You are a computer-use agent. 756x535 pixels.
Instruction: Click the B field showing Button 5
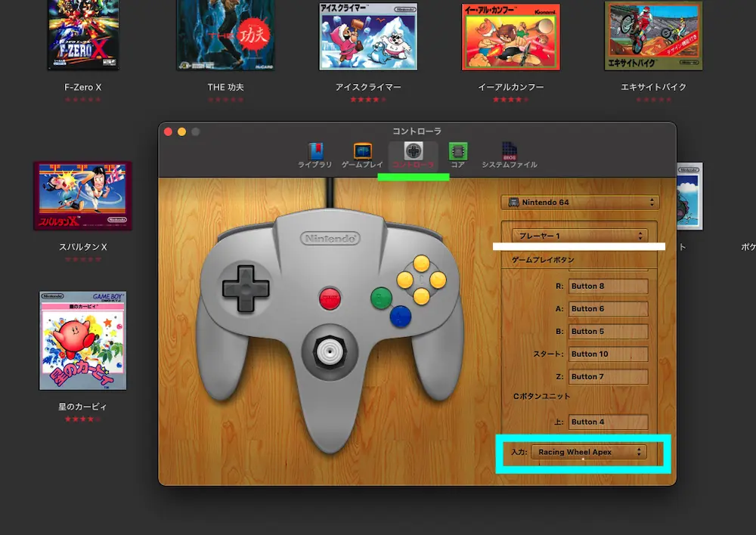click(x=608, y=332)
